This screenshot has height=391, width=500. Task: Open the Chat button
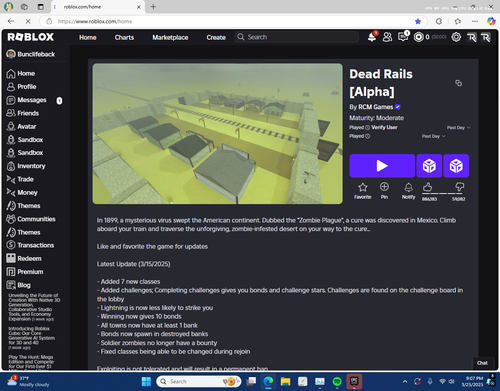482,363
